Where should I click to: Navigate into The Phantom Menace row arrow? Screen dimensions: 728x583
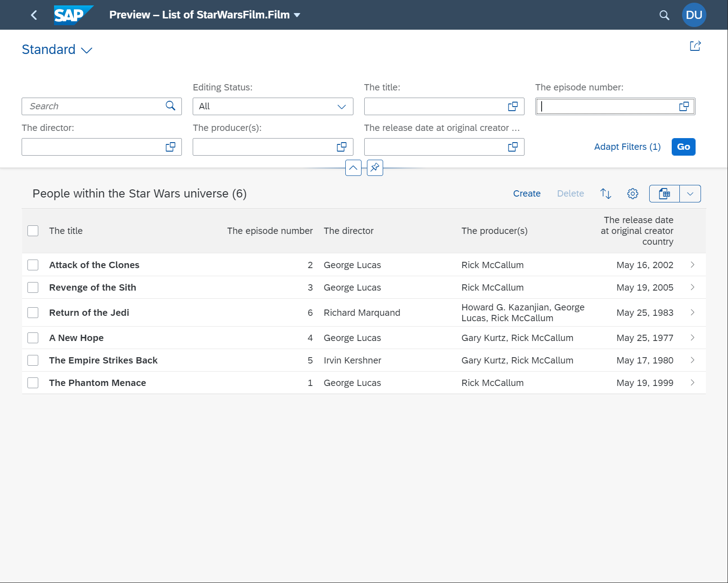(692, 383)
